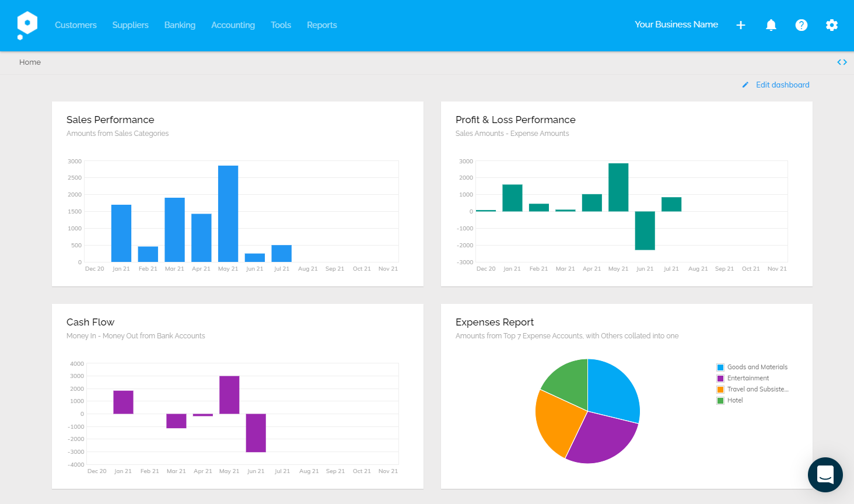Click the pencil icon beside Edit dashboard
Viewport: 854px width, 504px height.
click(x=745, y=85)
